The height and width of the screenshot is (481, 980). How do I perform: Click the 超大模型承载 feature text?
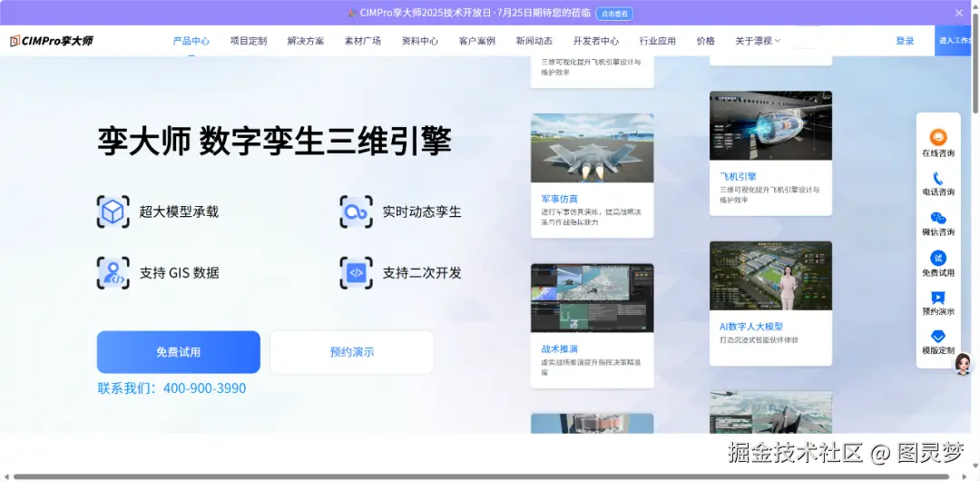coord(179,211)
